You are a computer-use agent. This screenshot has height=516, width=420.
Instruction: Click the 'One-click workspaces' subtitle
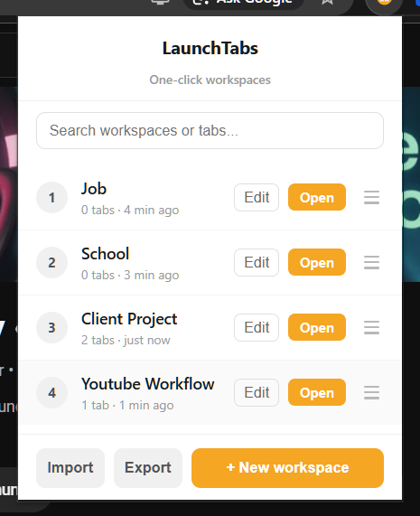tap(210, 80)
